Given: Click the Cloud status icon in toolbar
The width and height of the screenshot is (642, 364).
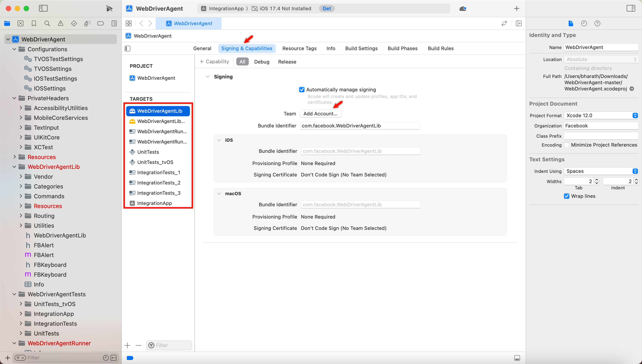Looking at the screenshot, I should click(463, 8).
